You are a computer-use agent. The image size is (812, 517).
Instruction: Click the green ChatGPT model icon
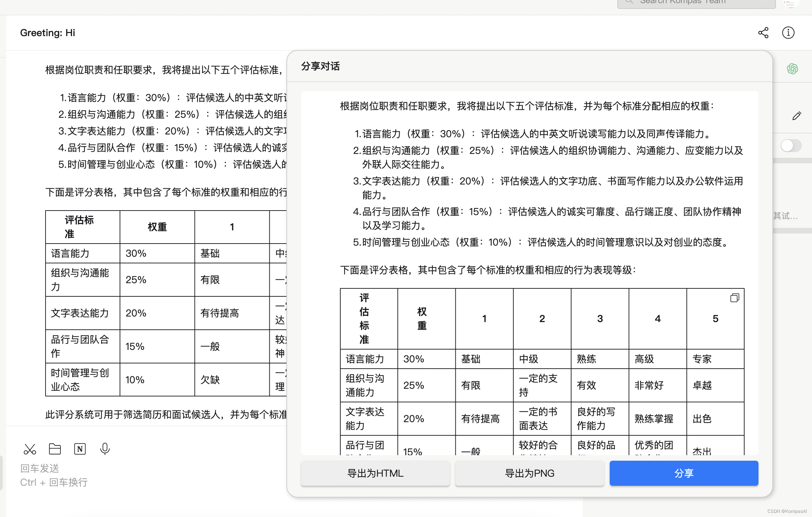click(x=792, y=69)
